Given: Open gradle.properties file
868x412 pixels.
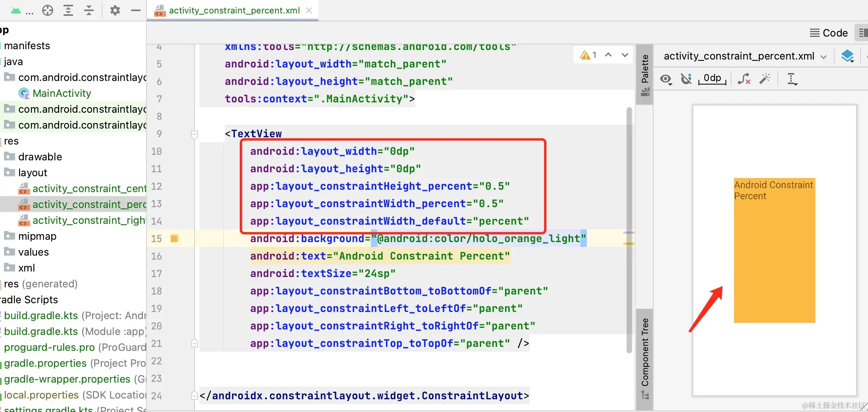Looking at the screenshot, I should click(75, 363).
